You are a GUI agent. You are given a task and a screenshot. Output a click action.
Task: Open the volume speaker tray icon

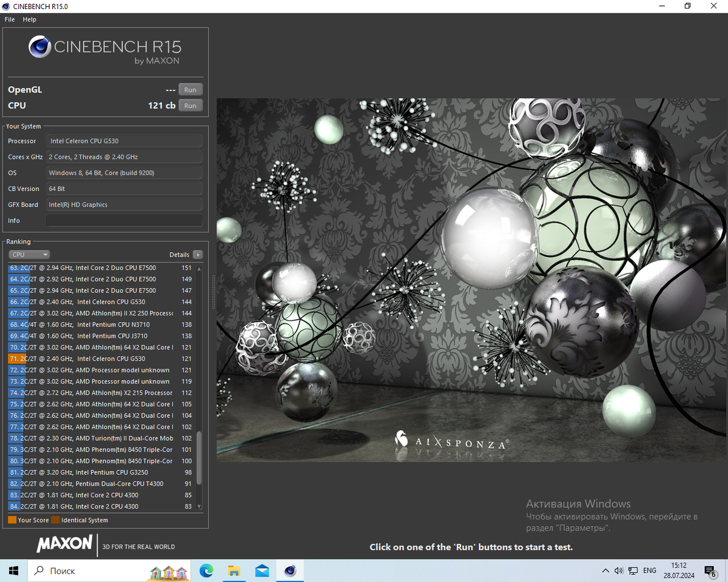(x=619, y=570)
